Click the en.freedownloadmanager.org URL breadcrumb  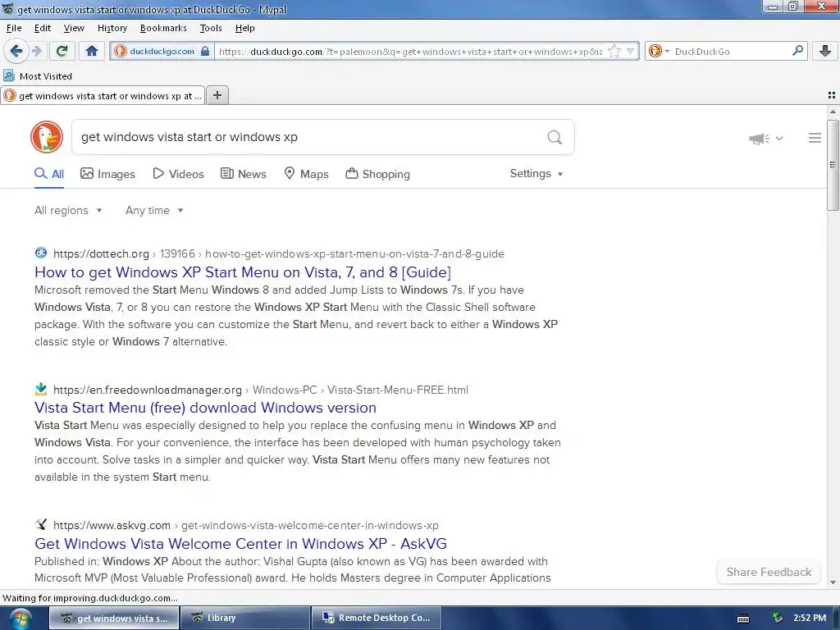tap(260, 390)
